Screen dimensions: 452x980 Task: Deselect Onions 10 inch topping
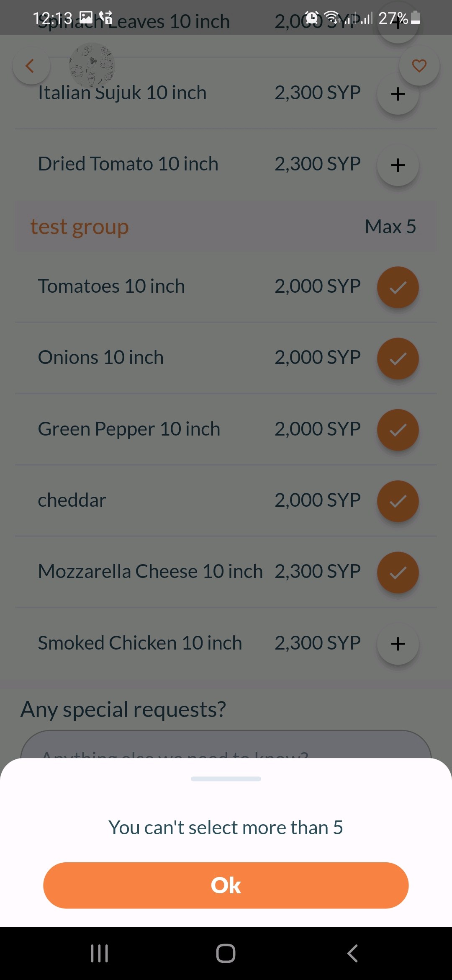coord(398,358)
